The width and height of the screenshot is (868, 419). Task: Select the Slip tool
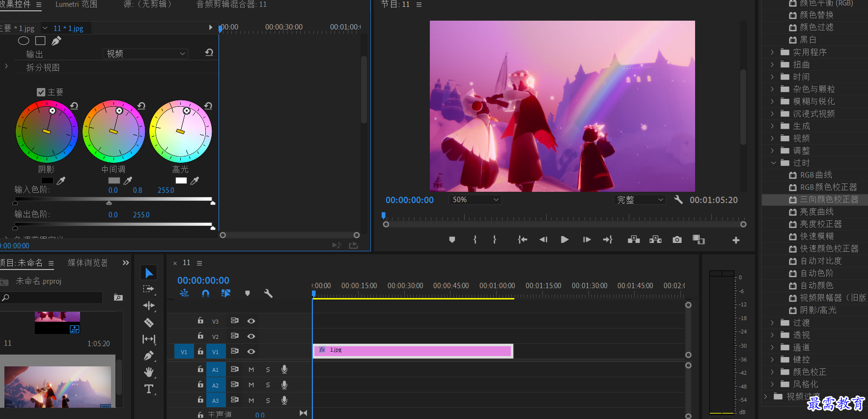(149, 339)
